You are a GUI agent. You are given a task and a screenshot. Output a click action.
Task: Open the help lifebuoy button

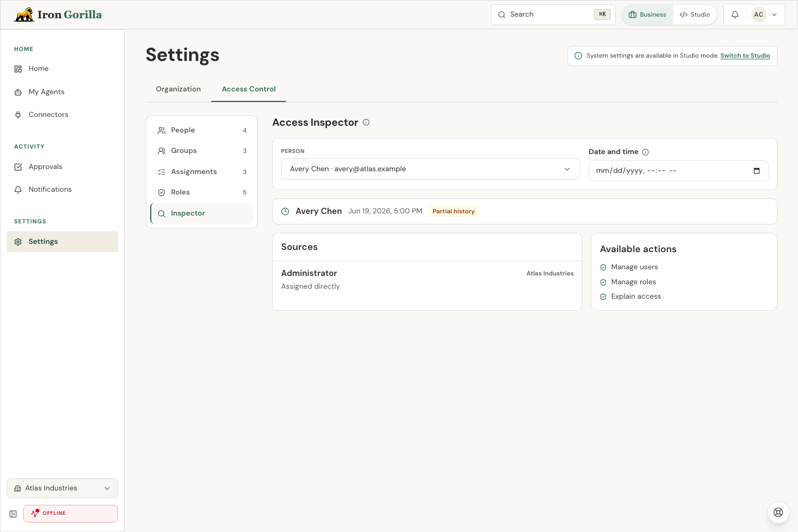(x=778, y=512)
